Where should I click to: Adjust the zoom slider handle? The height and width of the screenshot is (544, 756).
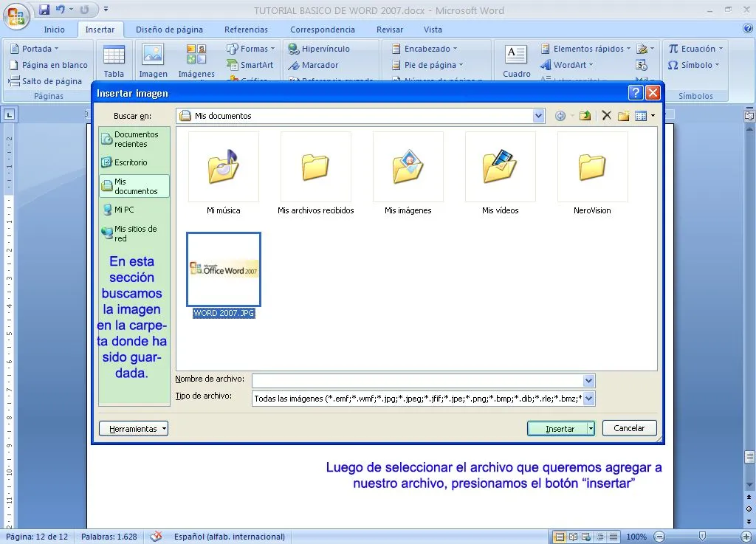(x=703, y=537)
